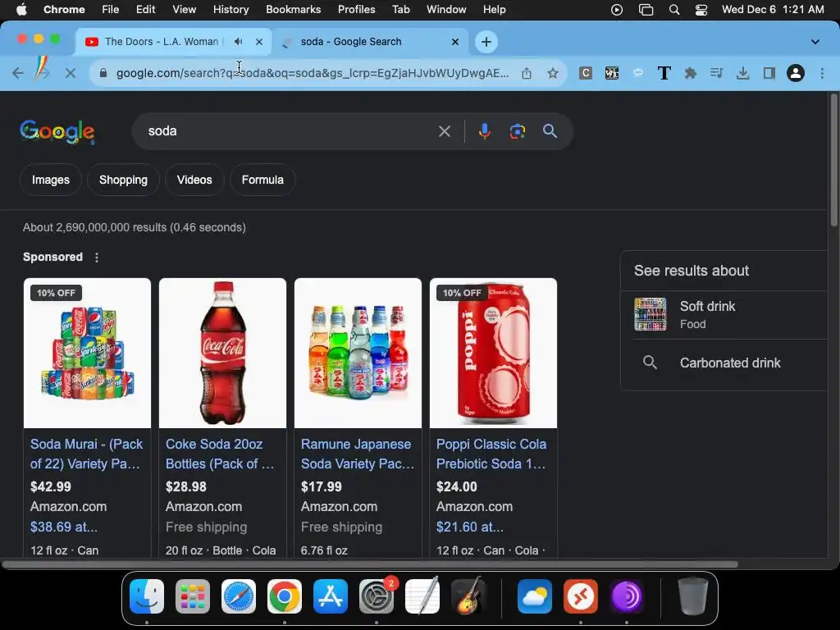The image size is (840, 630).
Task: Stop page loading with X button
Action: coord(71,73)
